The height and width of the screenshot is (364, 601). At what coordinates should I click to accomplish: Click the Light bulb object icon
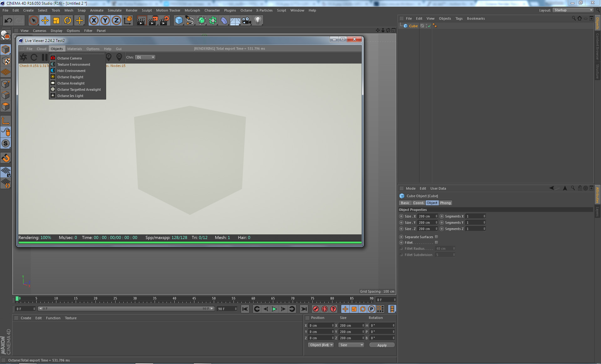click(x=258, y=21)
